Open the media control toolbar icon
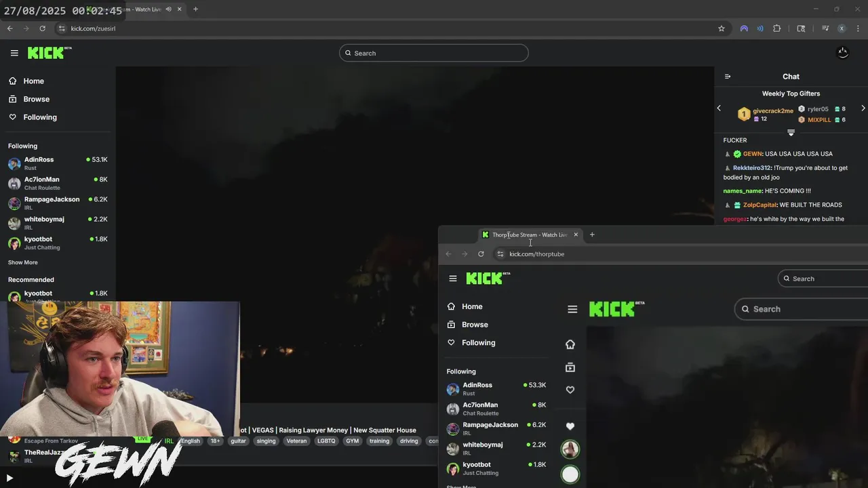This screenshot has height=488, width=868. 825,28
